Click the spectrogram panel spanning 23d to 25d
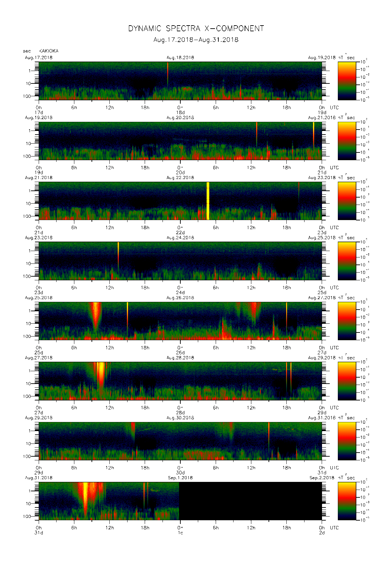This screenshot has height=565, width=392. click(180, 261)
